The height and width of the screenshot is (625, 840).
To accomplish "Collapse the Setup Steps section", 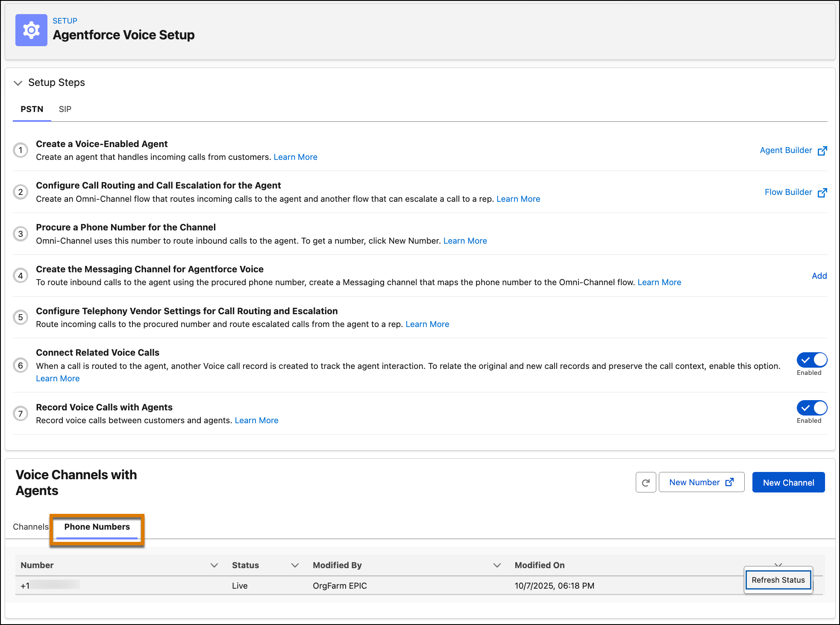I will [x=18, y=83].
